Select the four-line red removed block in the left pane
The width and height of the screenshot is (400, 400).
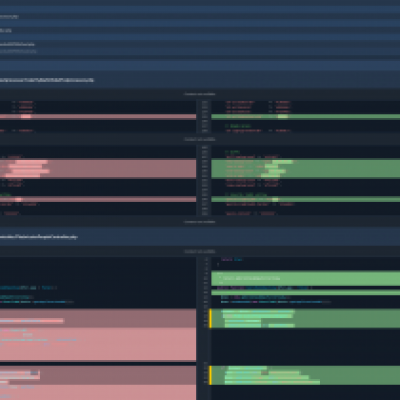(98, 169)
